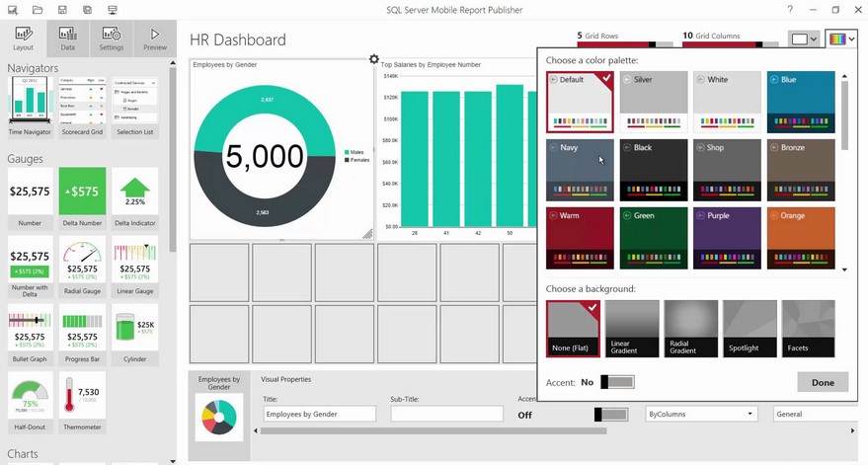Toggle the Accent switch in palette panel
868x465 pixels.
tap(618, 382)
